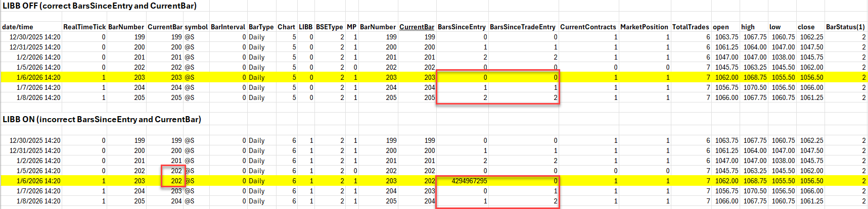Viewport: 868px width, 209px height.
Task: Click the MarketPosition column header
Action: click(x=644, y=27)
